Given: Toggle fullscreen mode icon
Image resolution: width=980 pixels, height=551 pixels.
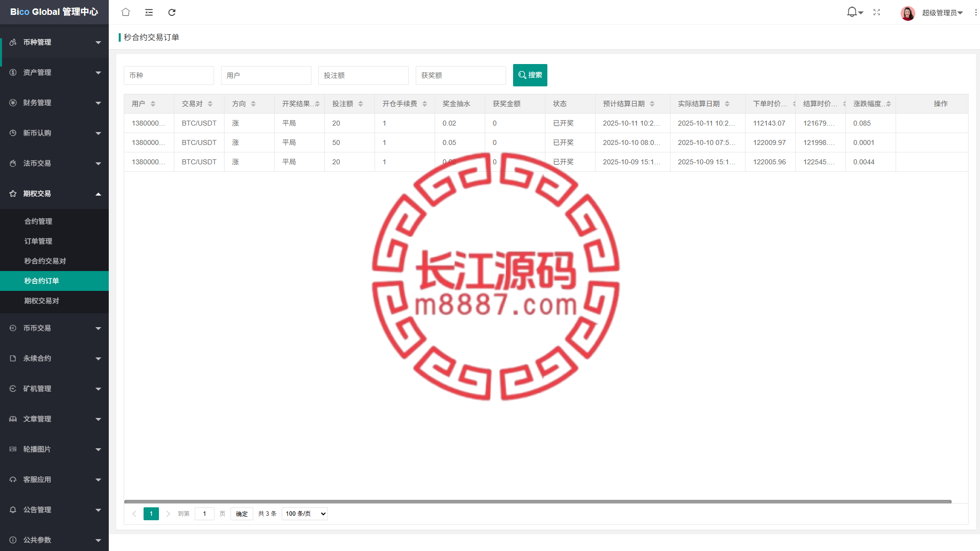Looking at the screenshot, I should pos(877,12).
